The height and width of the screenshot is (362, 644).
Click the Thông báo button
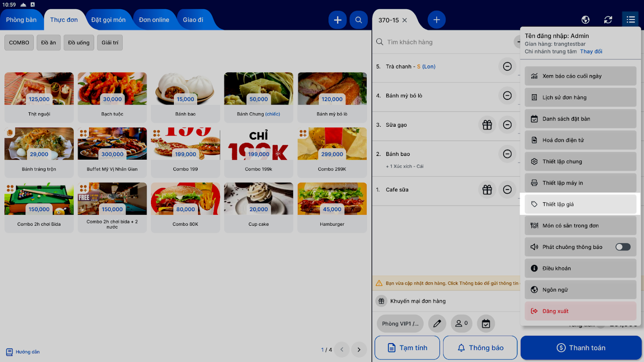coord(480,348)
